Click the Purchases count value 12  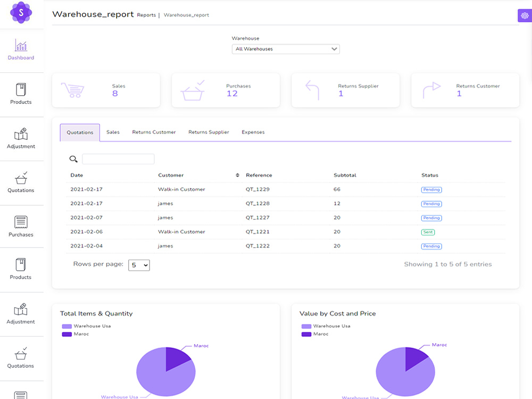232,94
